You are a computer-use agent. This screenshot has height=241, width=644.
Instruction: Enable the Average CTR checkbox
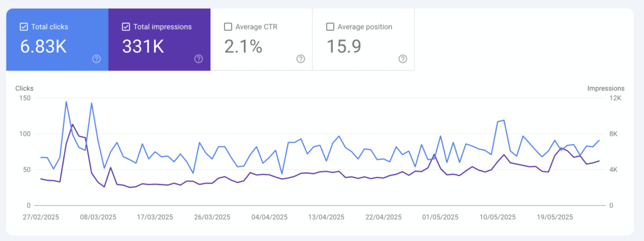(x=228, y=26)
